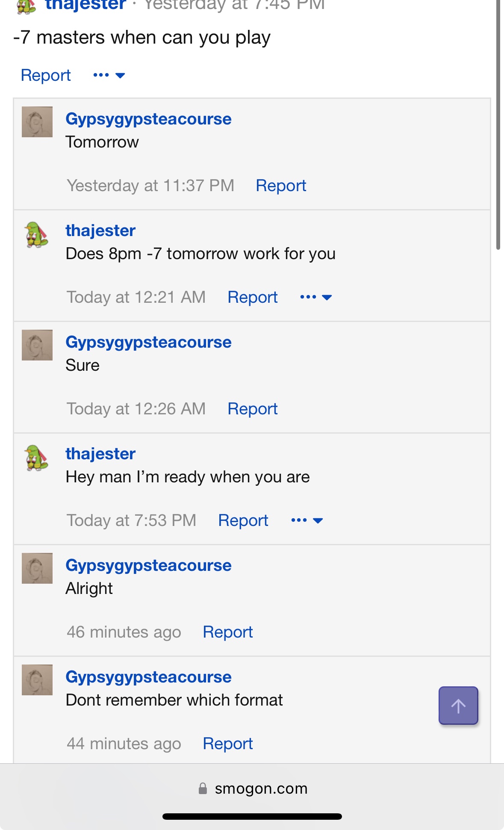Report the "Dont remember which format" comment
The width and height of the screenshot is (504, 830).
[x=227, y=744]
